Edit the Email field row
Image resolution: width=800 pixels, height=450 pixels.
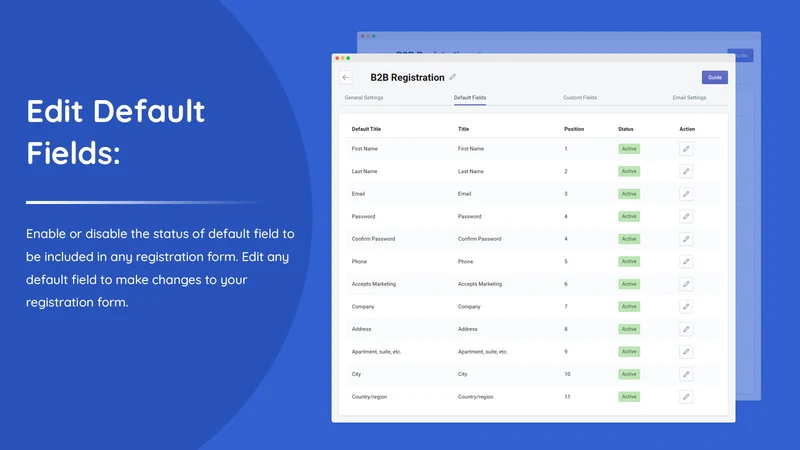(x=686, y=194)
